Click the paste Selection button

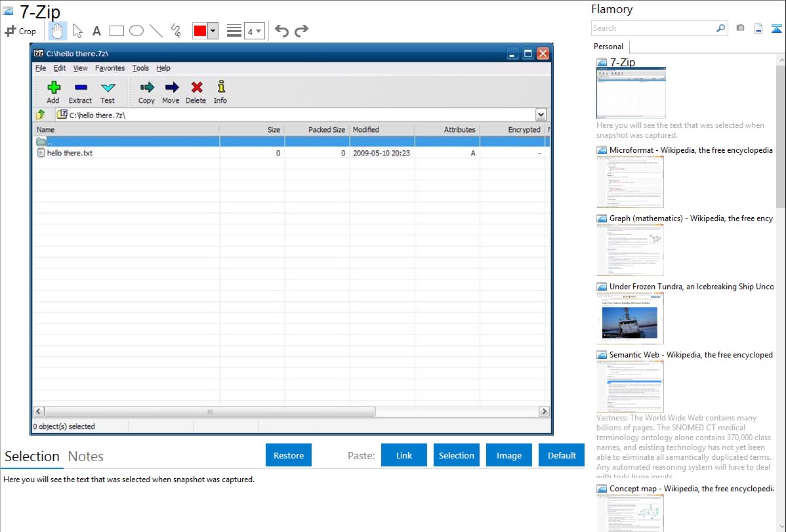[457, 455]
